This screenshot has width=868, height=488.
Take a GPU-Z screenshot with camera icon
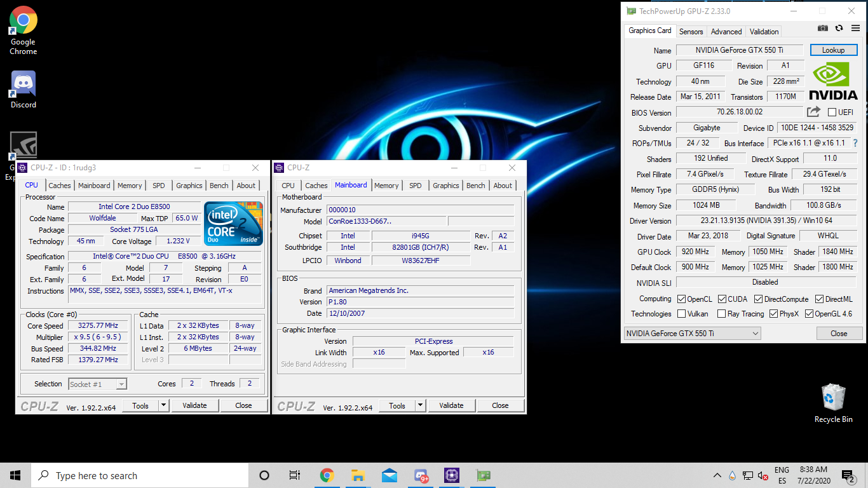coord(823,28)
